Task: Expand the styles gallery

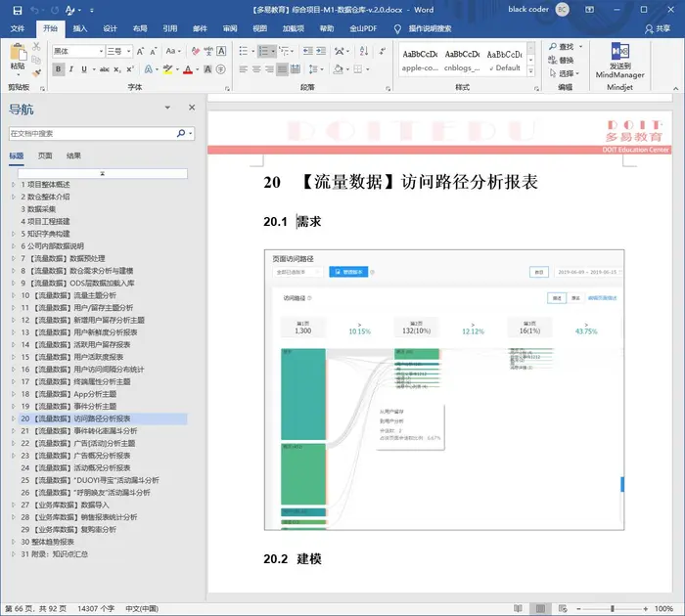Action: (530, 71)
